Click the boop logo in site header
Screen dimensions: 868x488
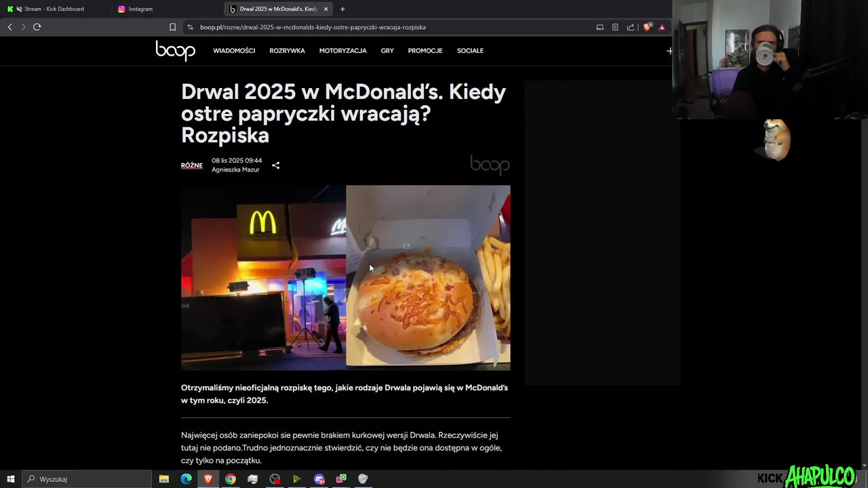click(175, 51)
